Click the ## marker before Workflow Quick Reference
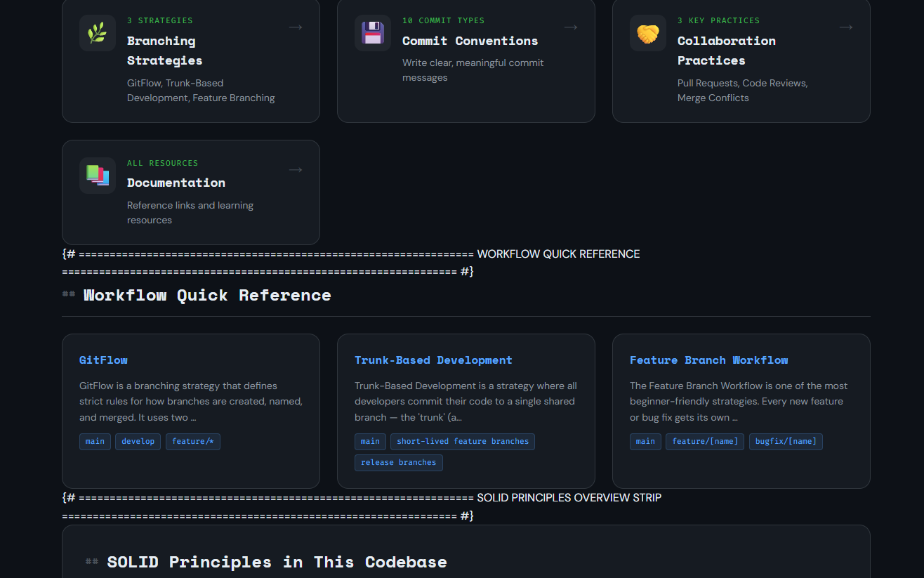The height and width of the screenshot is (578, 924). 69,295
